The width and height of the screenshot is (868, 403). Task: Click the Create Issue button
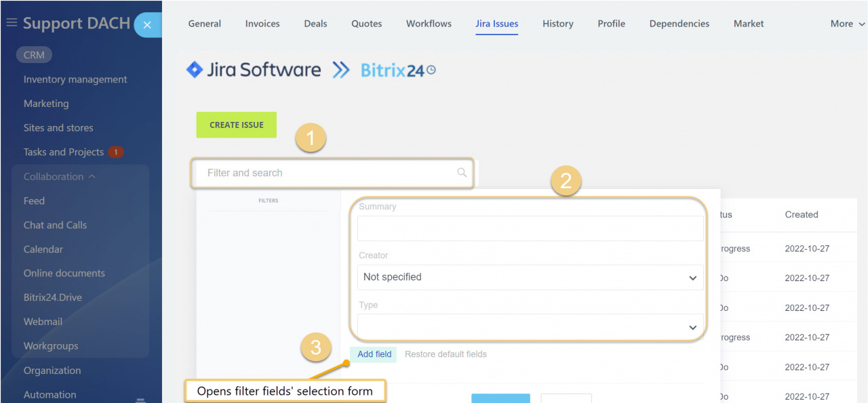pos(237,125)
